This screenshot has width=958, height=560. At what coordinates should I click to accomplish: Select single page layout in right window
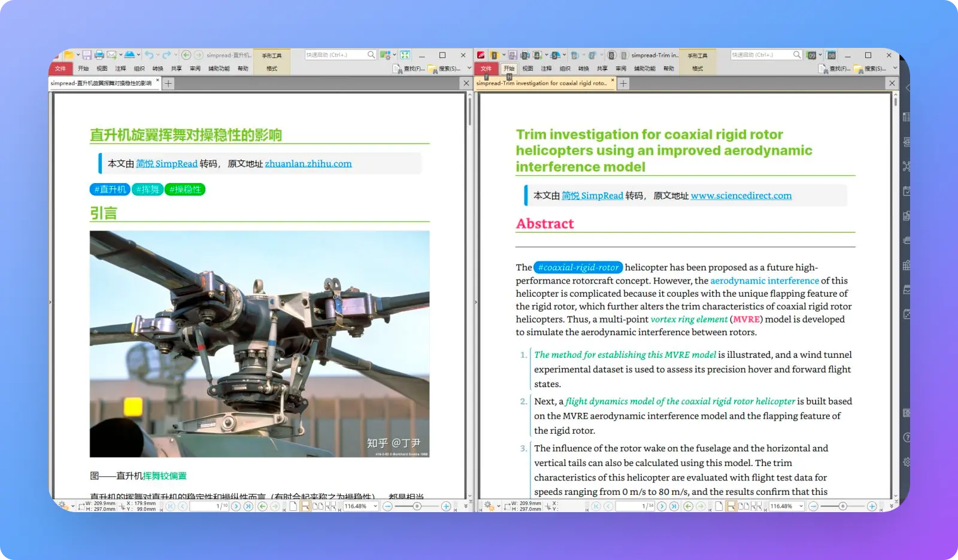719,506
